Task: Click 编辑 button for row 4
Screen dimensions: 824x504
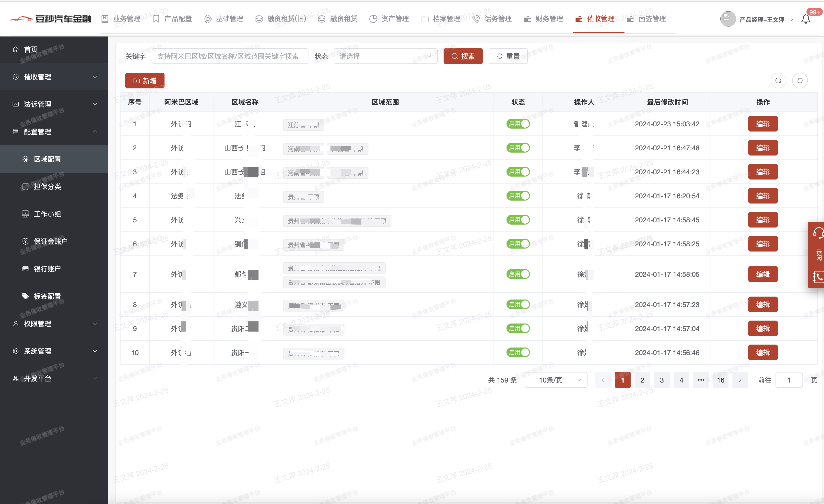Action: [763, 196]
